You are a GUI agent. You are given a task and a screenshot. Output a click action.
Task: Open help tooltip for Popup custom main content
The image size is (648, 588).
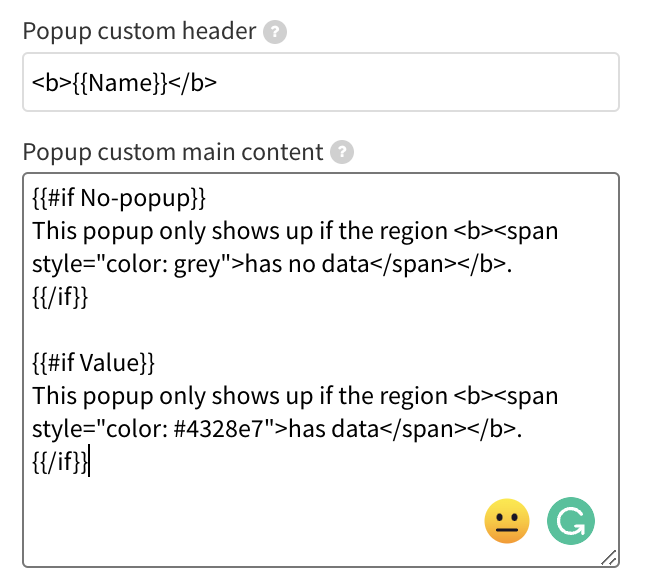point(342,152)
